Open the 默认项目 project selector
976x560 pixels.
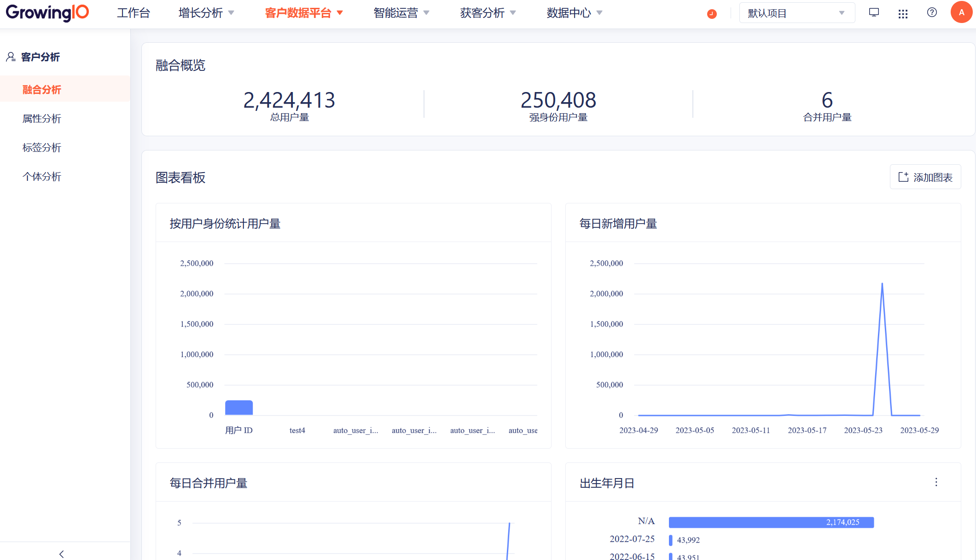[x=797, y=13]
